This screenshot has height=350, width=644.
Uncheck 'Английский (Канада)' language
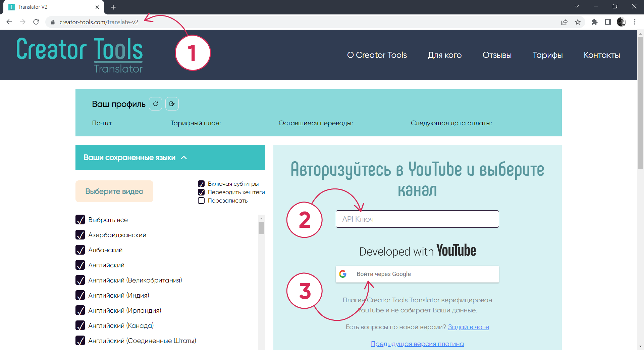coord(80,325)
